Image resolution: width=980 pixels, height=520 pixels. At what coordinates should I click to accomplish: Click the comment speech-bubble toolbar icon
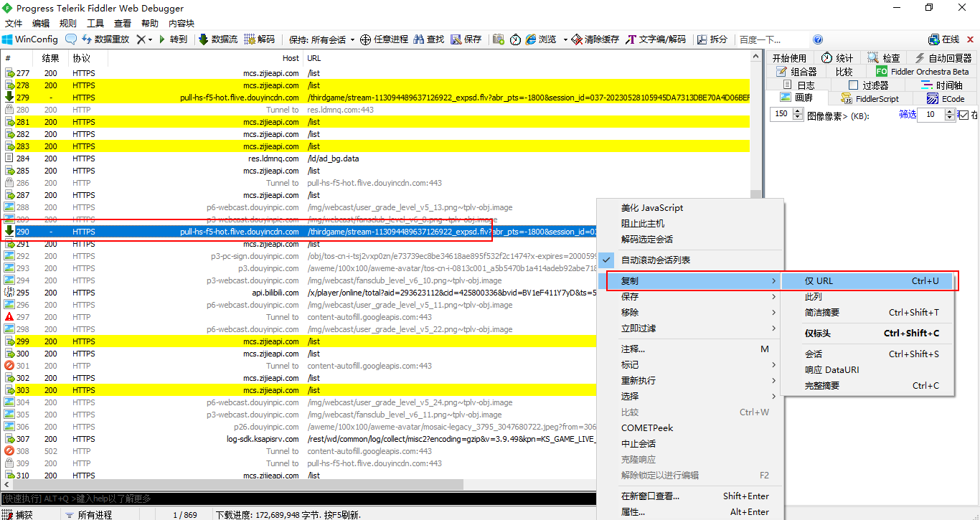point(71,39)
